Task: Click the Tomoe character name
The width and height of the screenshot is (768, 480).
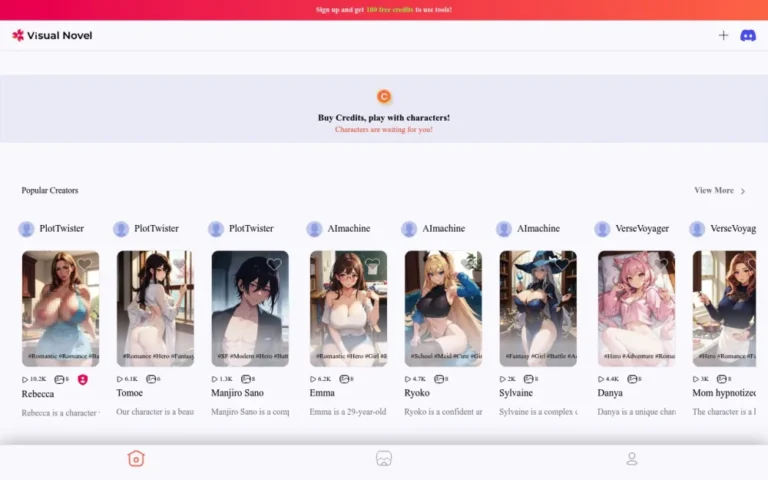Action: pos(129,393)
